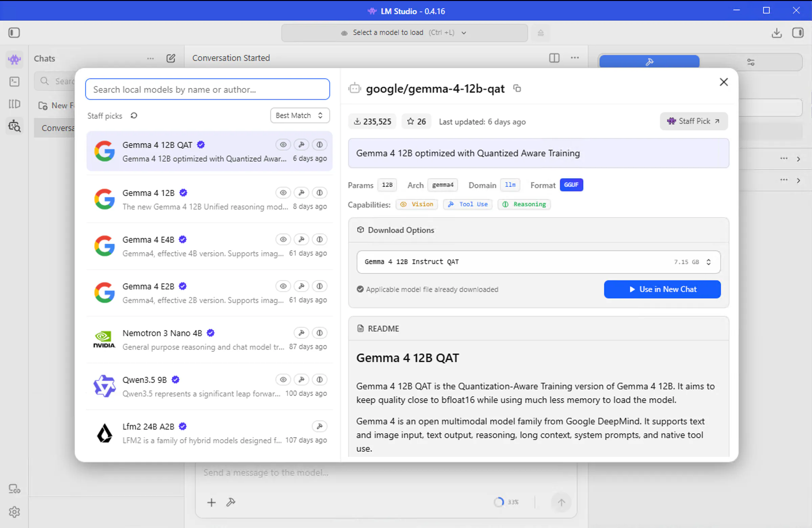The width and height of the screenshot is (812, 528).
Task: Click the 33% context usage indicator
Action: click(x=506, y=502)
